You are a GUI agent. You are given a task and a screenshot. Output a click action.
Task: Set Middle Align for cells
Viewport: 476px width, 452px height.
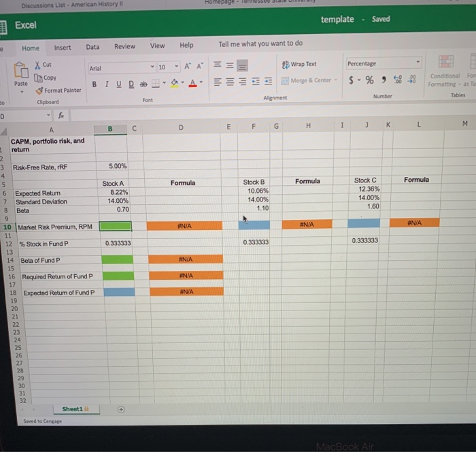230,65
